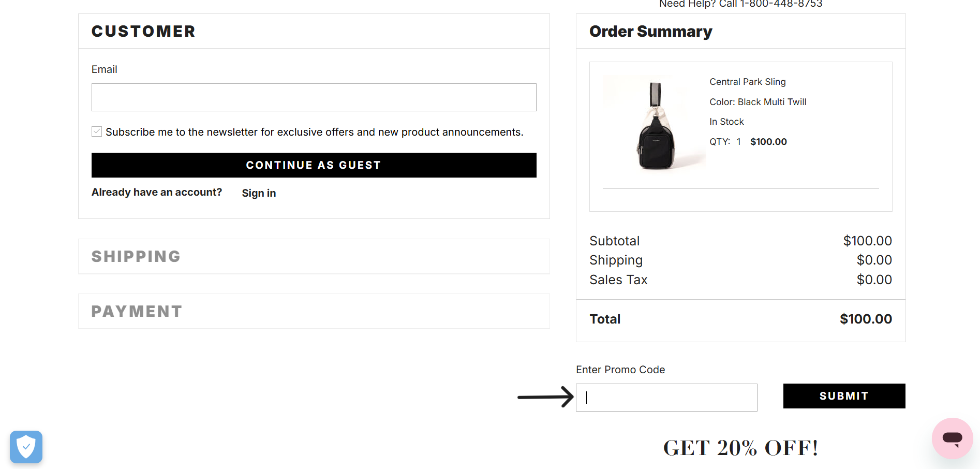Click the Email input field

click(x=314, y=97)
